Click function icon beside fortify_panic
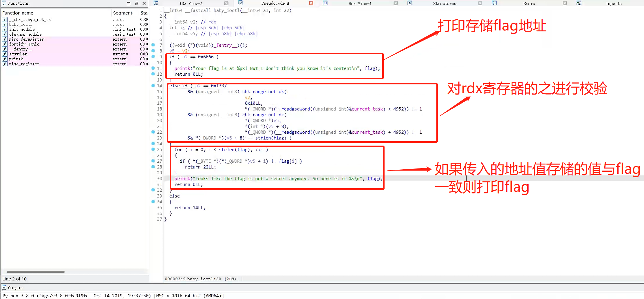This screenshot has width=644, height=299. (5, 44)
